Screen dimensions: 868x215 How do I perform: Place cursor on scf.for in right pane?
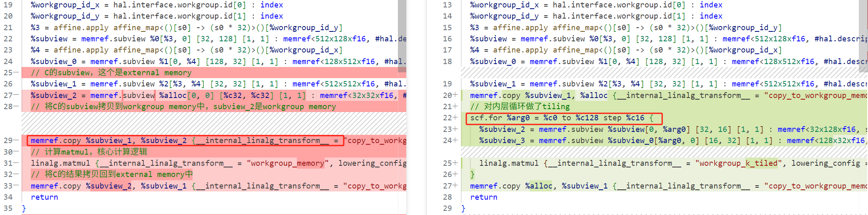pos(486,118)
